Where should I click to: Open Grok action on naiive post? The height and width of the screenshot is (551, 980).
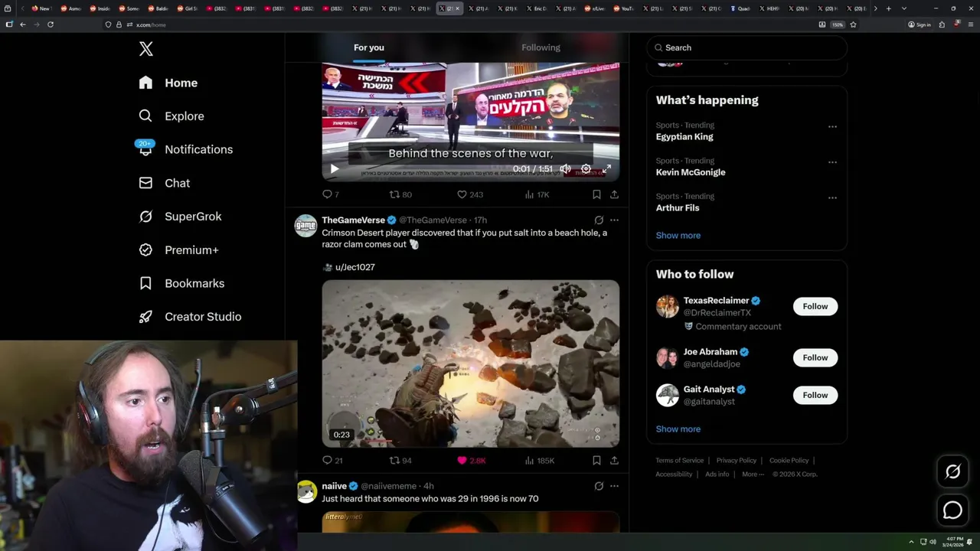[x=599, y=485]
